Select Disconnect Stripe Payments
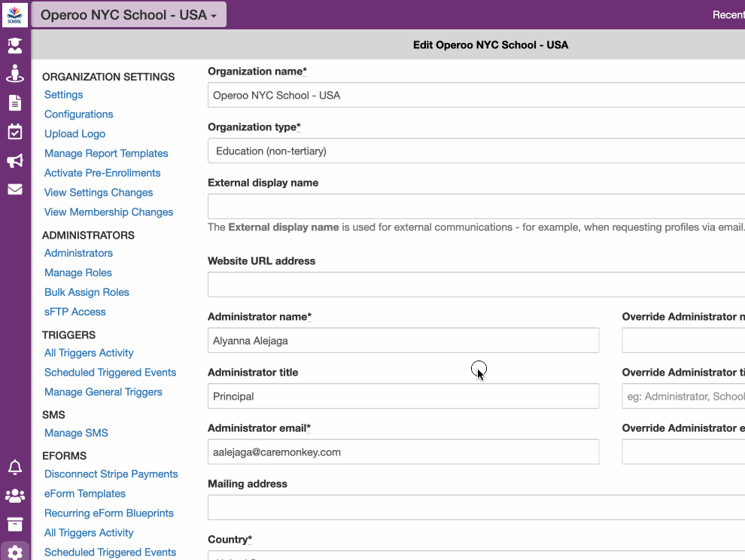Viewport: 745px width, 560px height. [x=111, y=474]
